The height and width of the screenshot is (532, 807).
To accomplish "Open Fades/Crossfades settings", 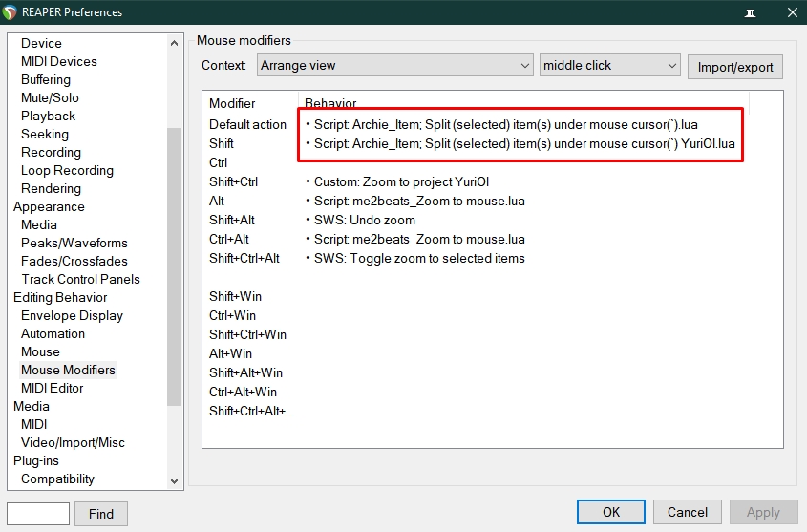I will pos(74,261).
